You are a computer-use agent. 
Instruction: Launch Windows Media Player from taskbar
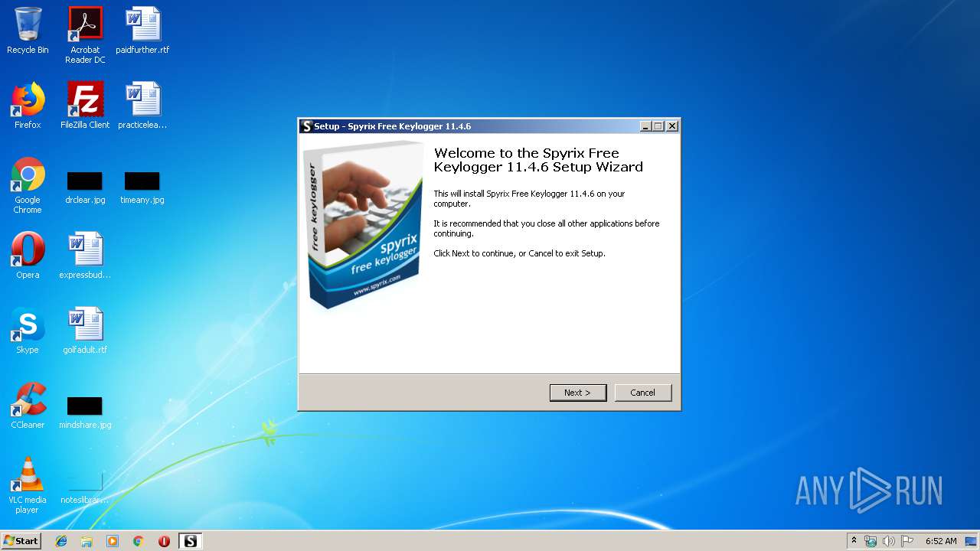pos(113,541)
